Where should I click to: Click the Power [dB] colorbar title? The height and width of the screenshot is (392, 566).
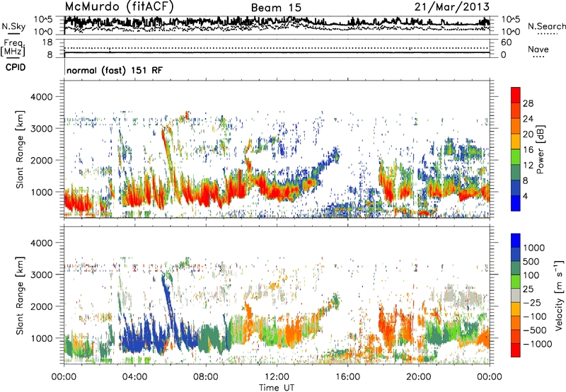pyautogui.click(x=541, y=149)
